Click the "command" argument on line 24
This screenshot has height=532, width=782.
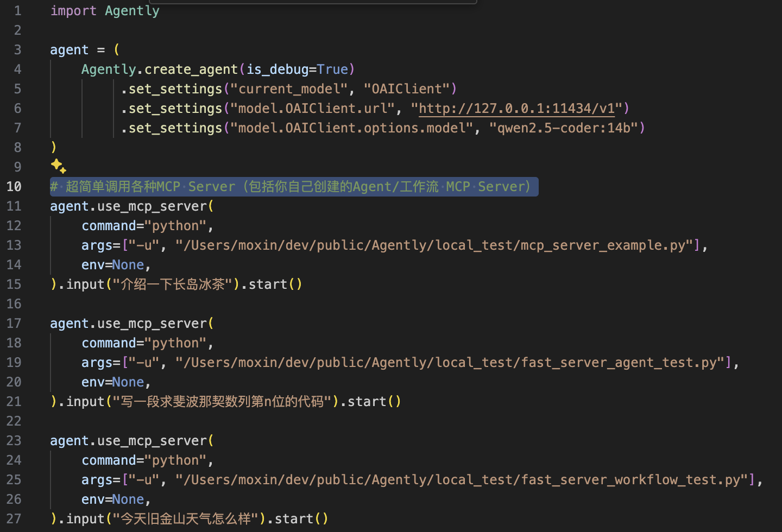coord(109,460)
